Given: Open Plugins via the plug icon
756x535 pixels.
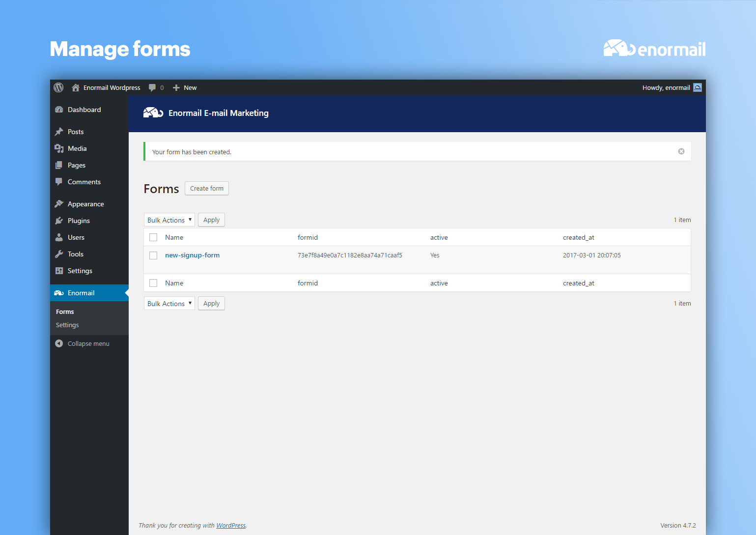Looking at the screenshot, I should 59,221.
